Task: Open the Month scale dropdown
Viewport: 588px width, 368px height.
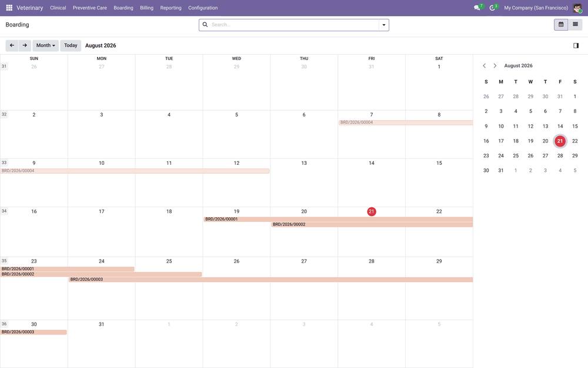Action: click(45, 45)
